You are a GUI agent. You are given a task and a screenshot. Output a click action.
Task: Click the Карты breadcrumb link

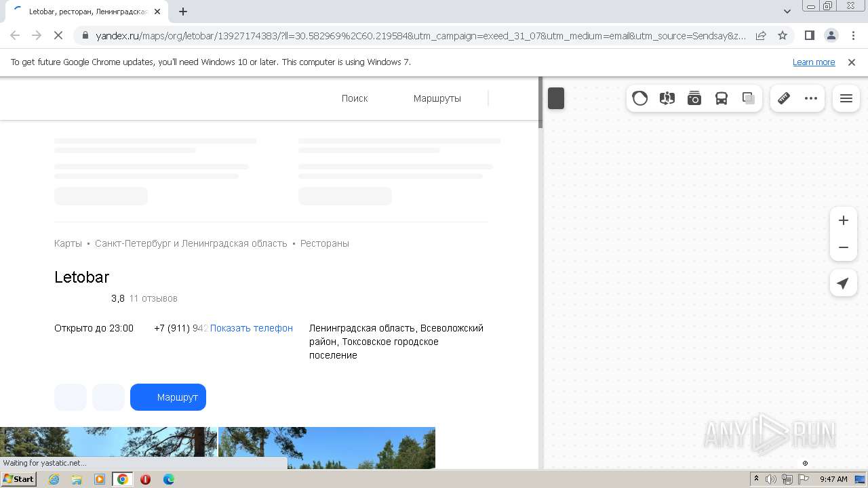pos(68,243)
